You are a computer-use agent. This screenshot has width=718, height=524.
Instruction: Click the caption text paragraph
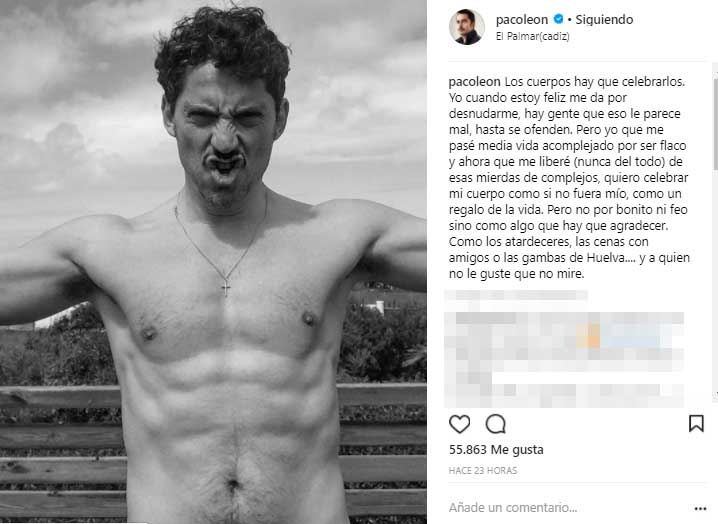[x=569, y=178]
